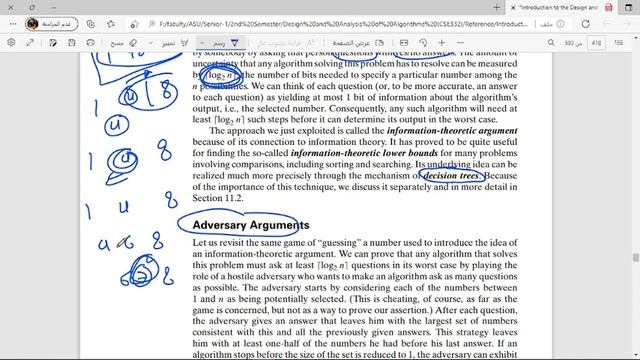
Task: Click the profile sync status button
Action: (x=51, y=24)
